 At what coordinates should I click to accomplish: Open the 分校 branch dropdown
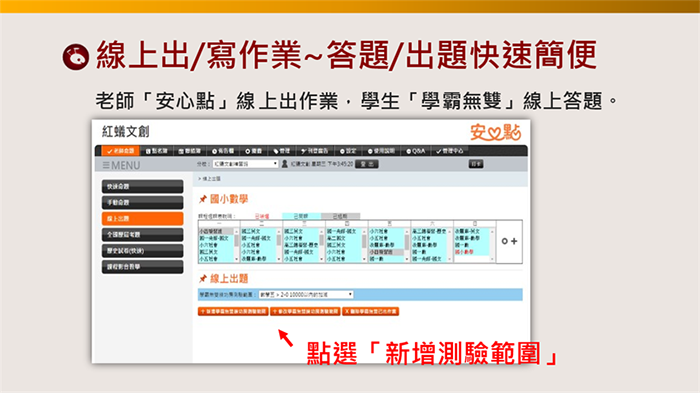pos(246,164)
